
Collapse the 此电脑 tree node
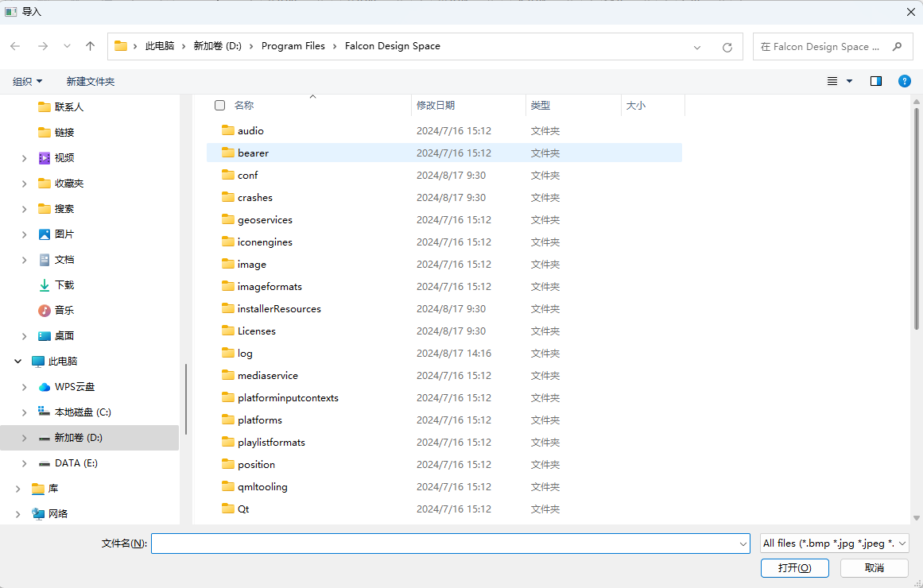[18, 362]
